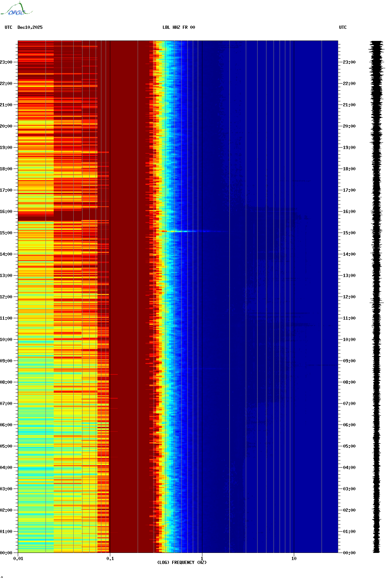The image size is (392, 581).
Task: Click the 09:00 label on right time axis
Action: pyautogui.click(x=349, y=361)
